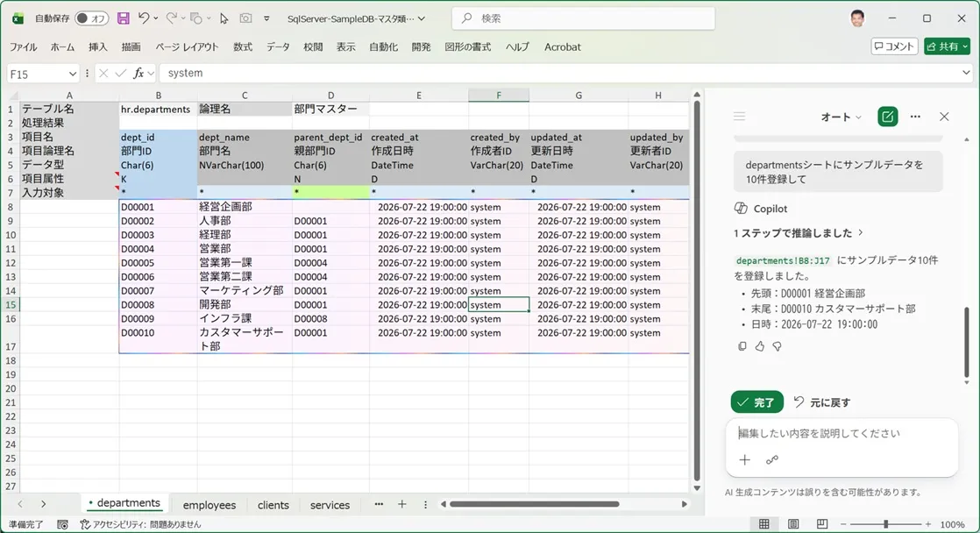
Task: Open Undo history dropdown arrow
Action: coord(156,18)
